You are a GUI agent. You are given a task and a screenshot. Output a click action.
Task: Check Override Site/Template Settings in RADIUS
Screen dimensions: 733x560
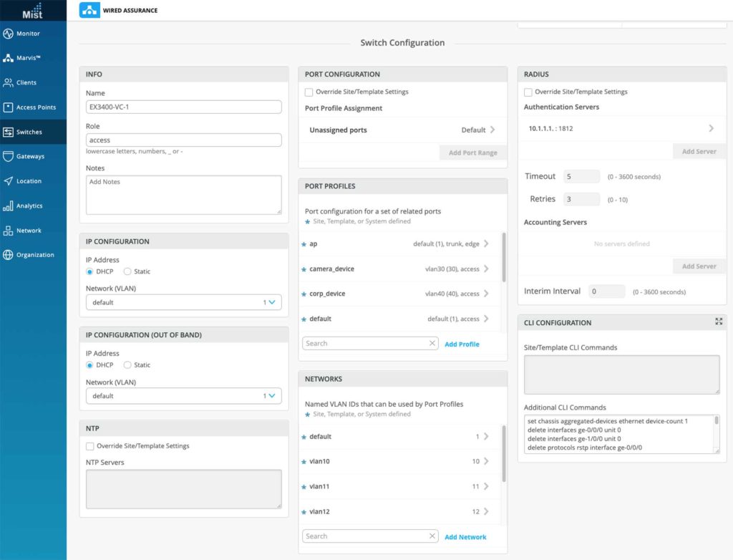coord(528,92)
